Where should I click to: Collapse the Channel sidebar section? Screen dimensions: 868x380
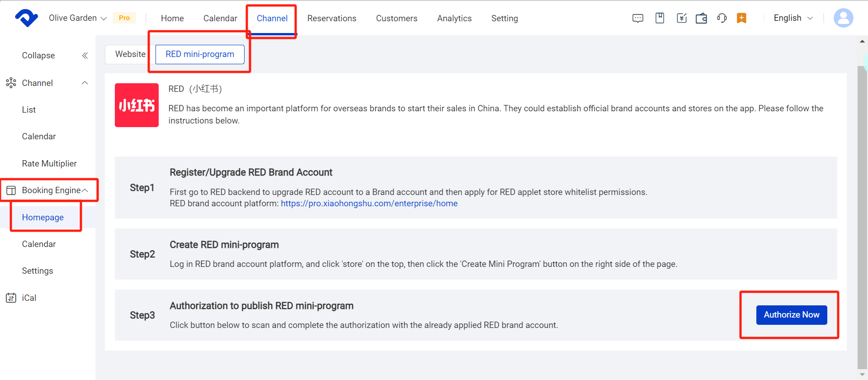click(85, 83)
